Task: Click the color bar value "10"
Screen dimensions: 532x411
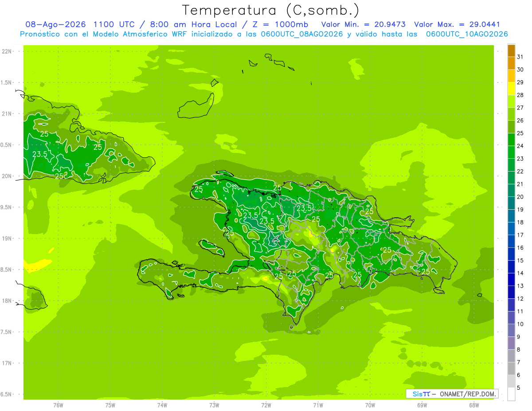Action: click(520, 324)
